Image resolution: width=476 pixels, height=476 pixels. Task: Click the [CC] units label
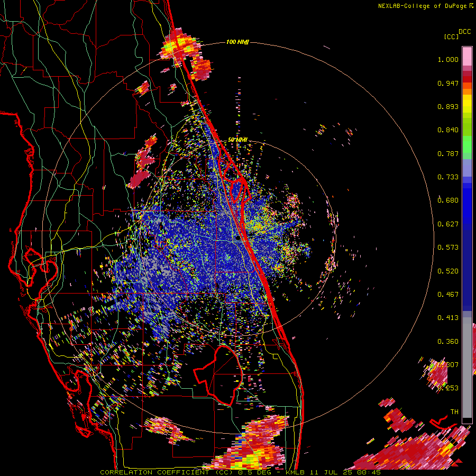click(451, 36)
